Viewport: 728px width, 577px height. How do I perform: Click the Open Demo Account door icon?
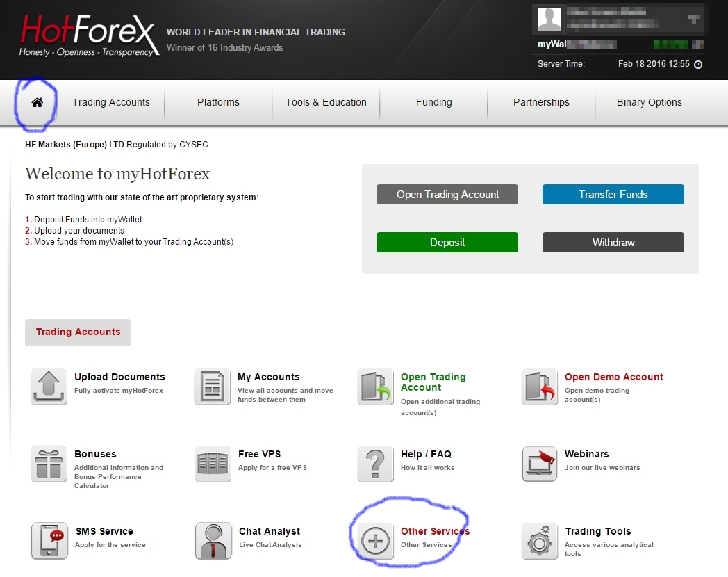(x=540, y=387)
